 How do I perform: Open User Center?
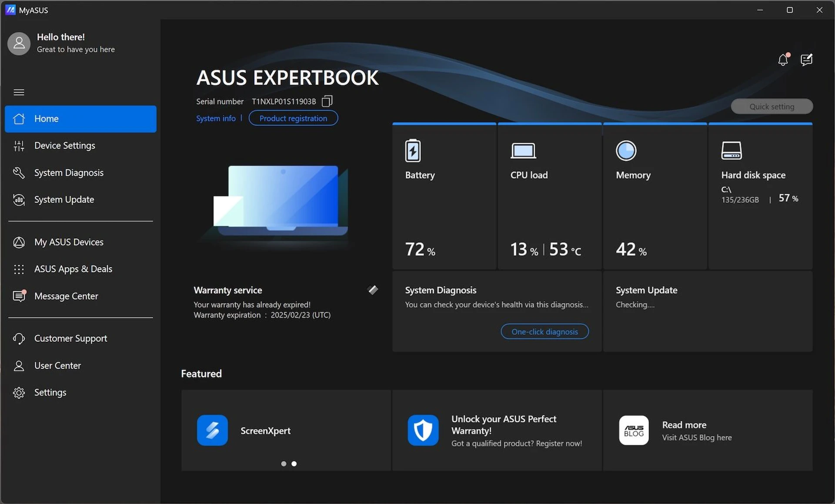pos(80,366)
